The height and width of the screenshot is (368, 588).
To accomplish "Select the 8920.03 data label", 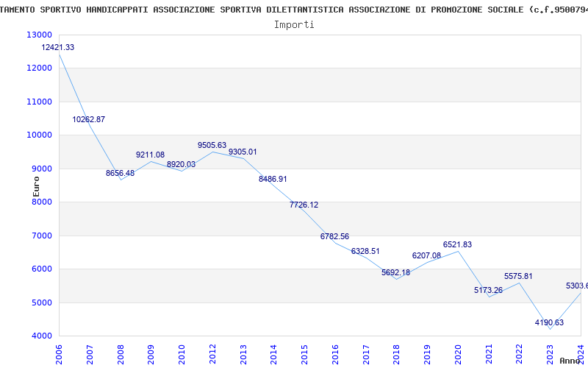I will 181,164.
